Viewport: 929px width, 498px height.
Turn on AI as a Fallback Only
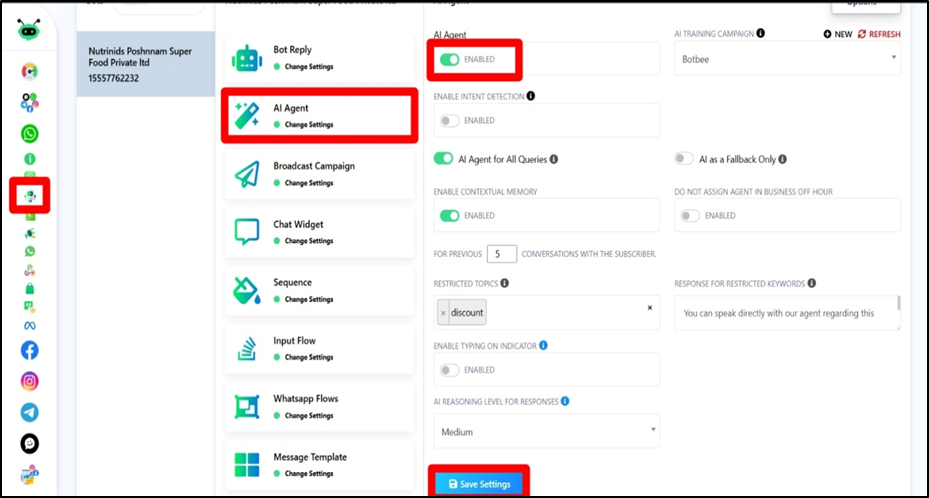click(x=684, y=158)
